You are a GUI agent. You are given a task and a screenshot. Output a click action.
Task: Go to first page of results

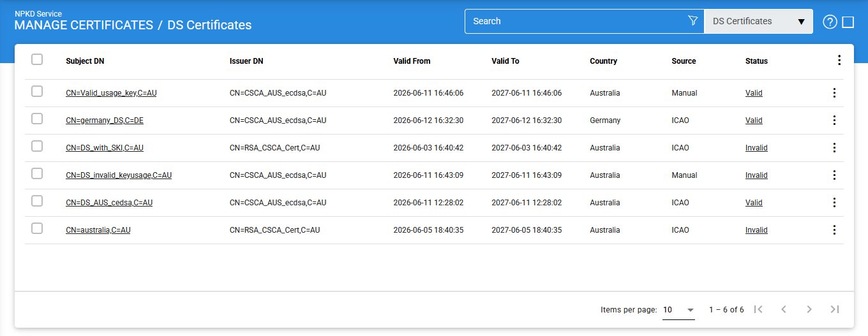[758, 309]
